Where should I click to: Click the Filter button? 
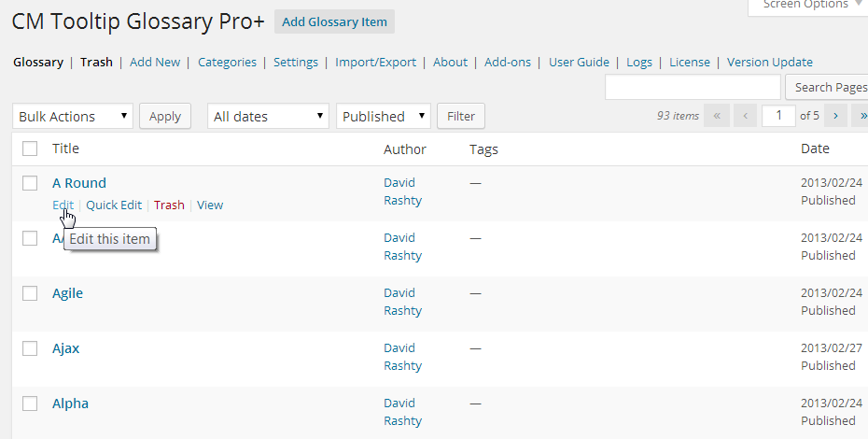pyautogui.click(x=461, y=117)
